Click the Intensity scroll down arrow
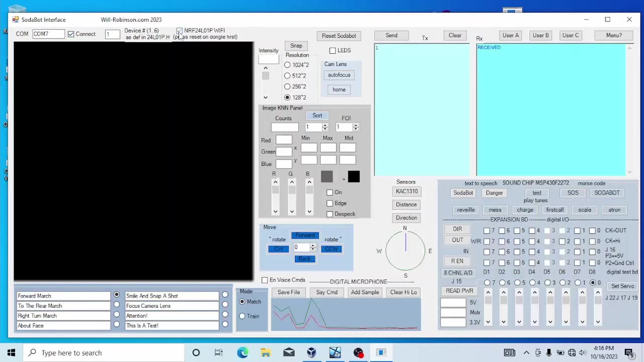 266,98
